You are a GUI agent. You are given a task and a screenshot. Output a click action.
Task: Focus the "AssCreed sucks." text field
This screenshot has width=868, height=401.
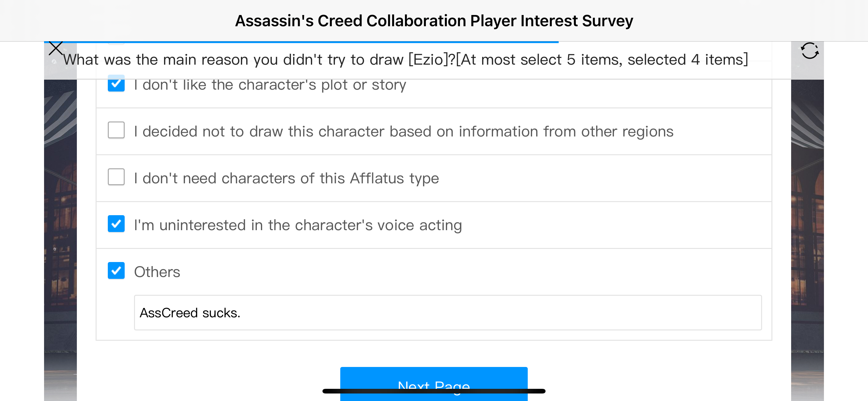[x=448, y=313]
